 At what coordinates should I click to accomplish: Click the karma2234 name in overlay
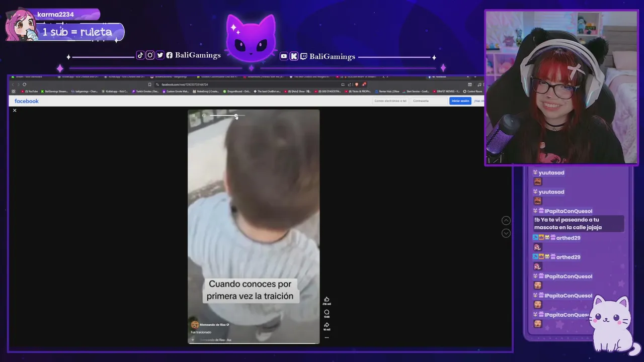click(55, 15)
